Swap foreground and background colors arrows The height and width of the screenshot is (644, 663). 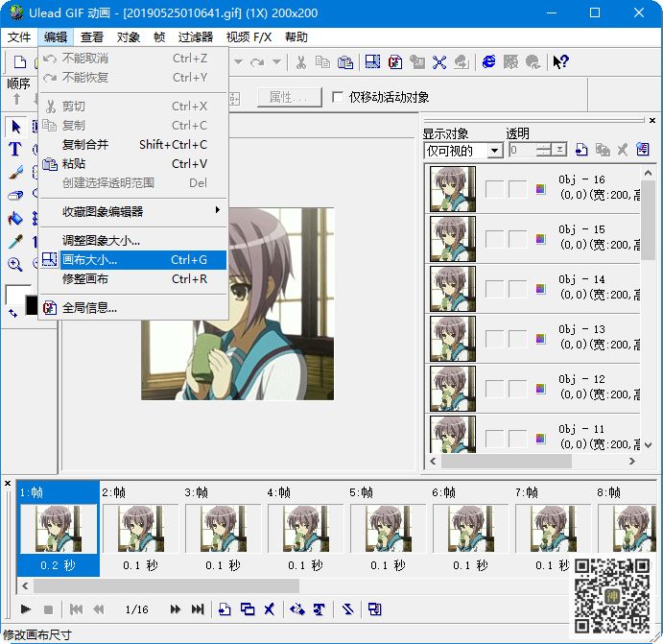12,313
